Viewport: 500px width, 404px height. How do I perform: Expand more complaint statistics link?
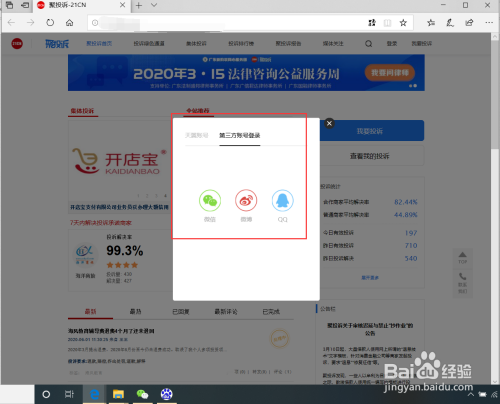pyautogui.click(x=370, y=278)
